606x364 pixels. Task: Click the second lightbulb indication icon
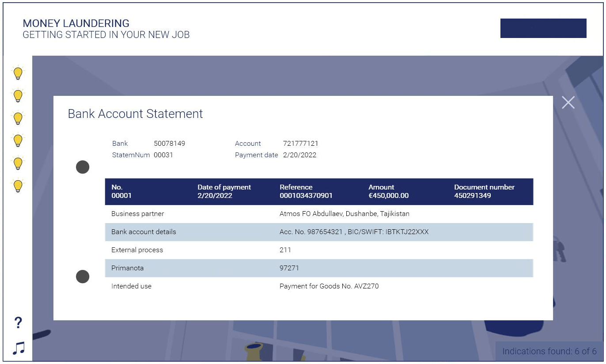[18, 95]
